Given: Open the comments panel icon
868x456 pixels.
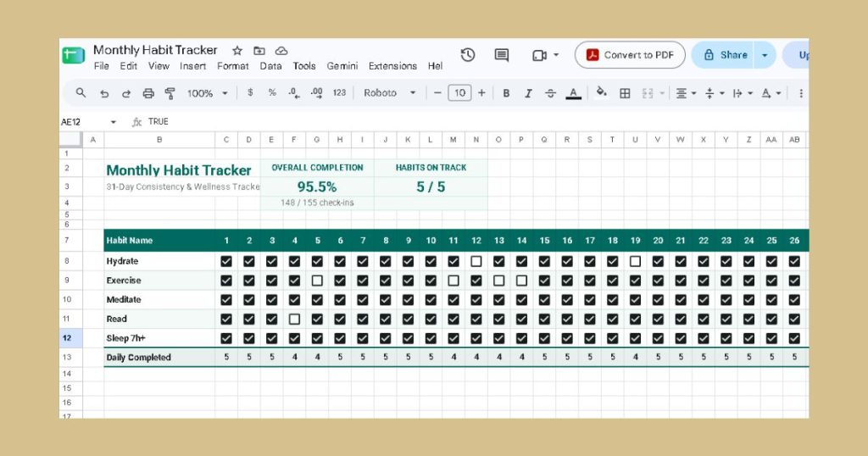Looking at the screenshot, I should coord(502,55).
